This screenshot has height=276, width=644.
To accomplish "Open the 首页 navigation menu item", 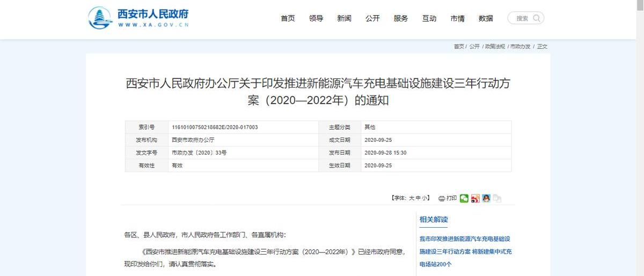I will 288,18.
